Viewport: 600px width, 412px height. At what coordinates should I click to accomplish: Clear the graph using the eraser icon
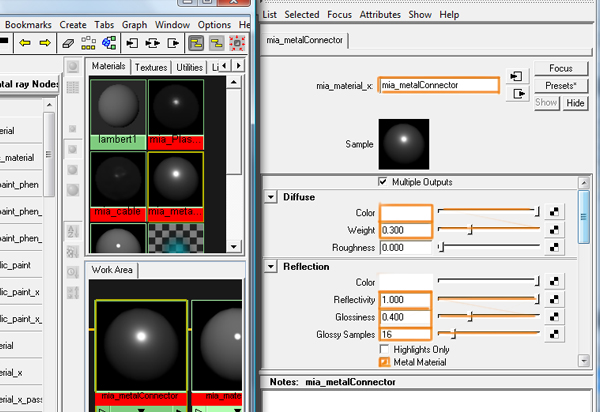(68, 43)
